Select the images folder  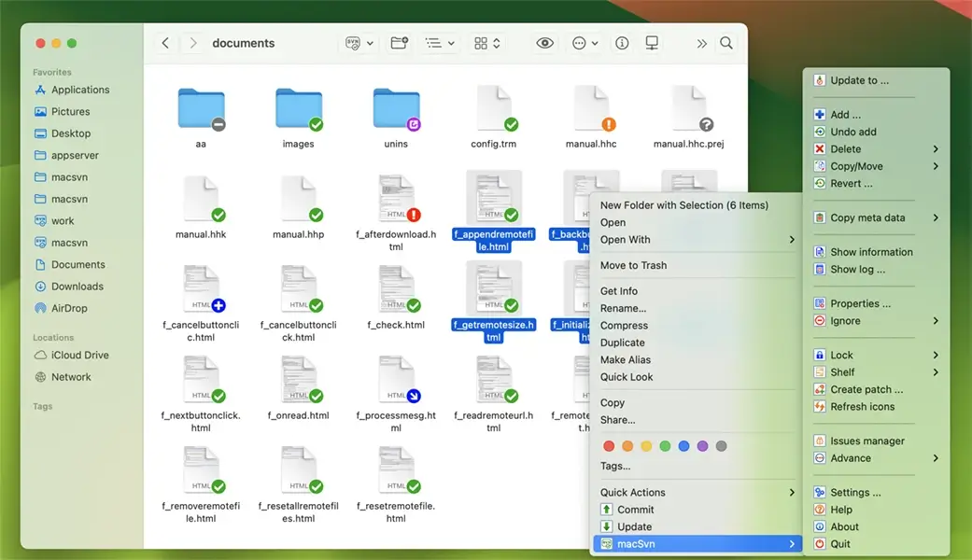(x=299, y=118)
